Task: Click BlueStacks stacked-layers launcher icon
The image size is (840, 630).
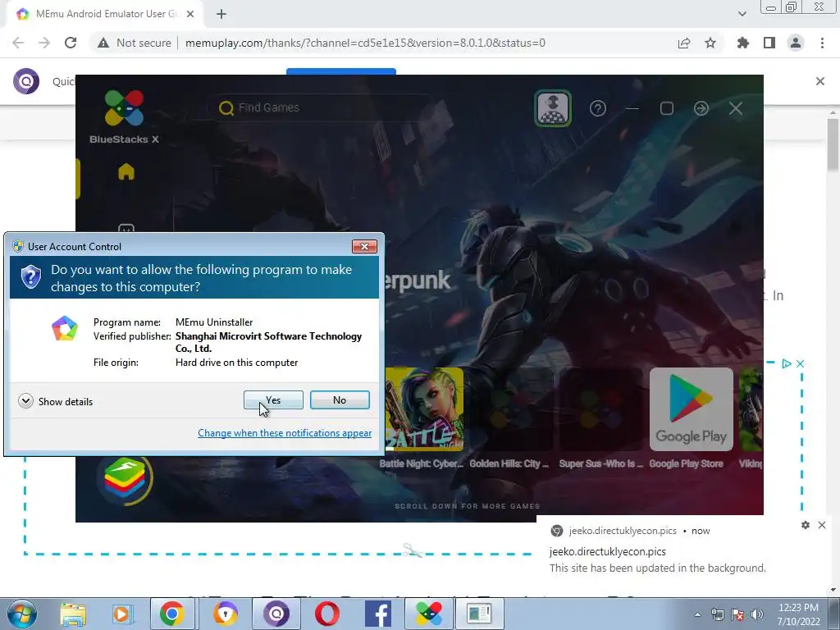Action: [125, 478]
